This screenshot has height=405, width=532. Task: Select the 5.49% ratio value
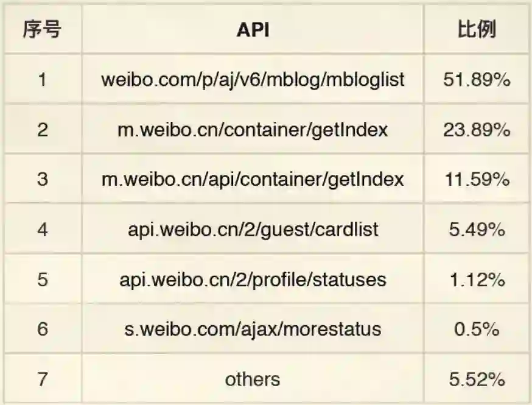(x=477, y=230)
